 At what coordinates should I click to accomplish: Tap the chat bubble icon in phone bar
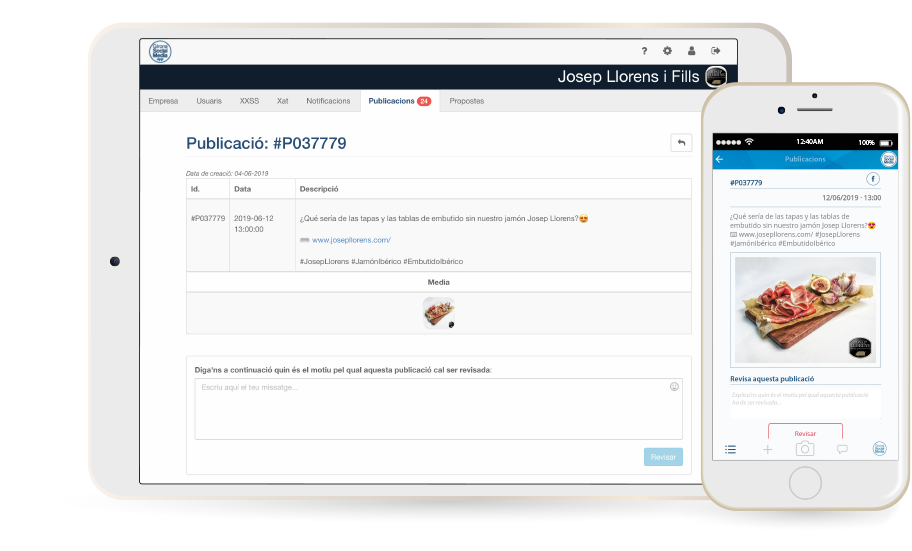(842, 449)
